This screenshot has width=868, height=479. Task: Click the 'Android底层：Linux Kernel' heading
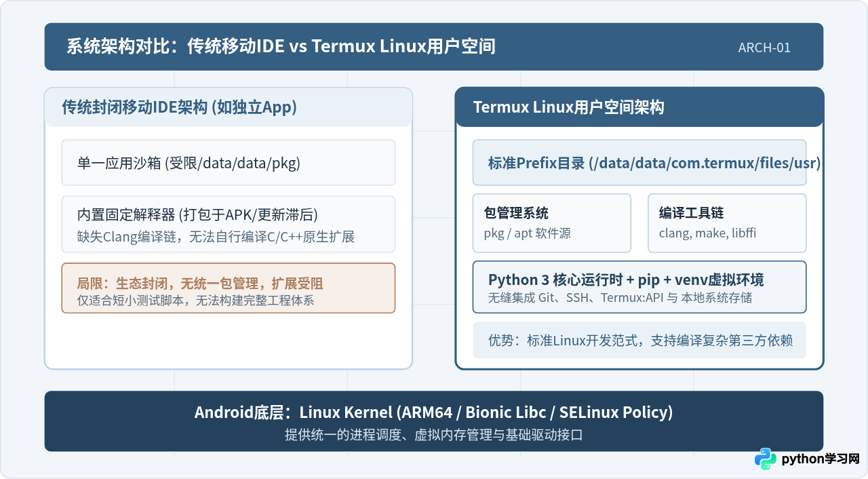(434, 412)
